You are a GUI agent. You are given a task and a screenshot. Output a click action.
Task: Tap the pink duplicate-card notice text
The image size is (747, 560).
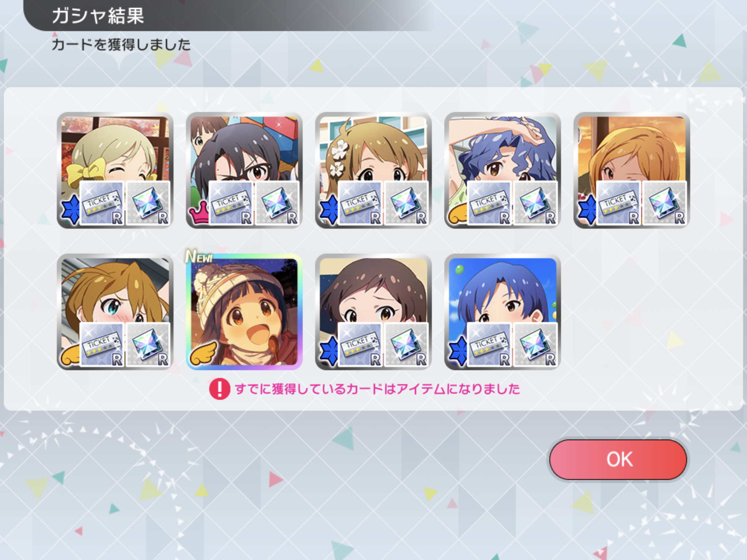(378, 389)
